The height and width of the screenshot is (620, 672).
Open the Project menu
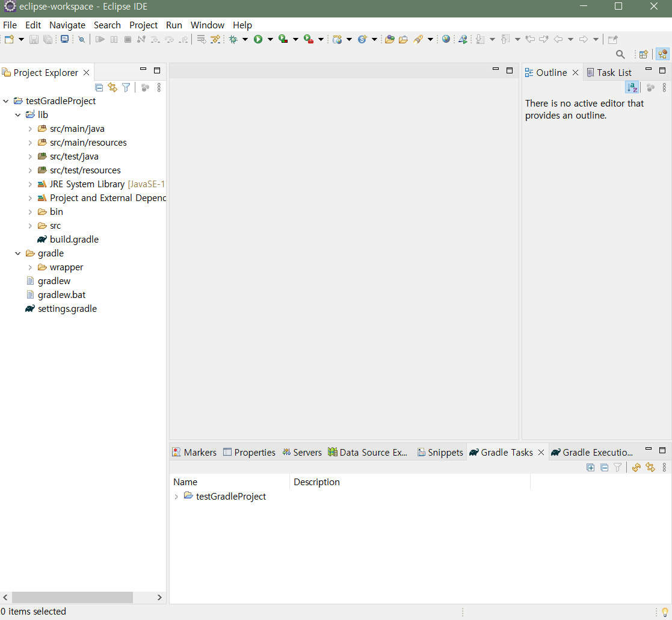click(144, 25)
